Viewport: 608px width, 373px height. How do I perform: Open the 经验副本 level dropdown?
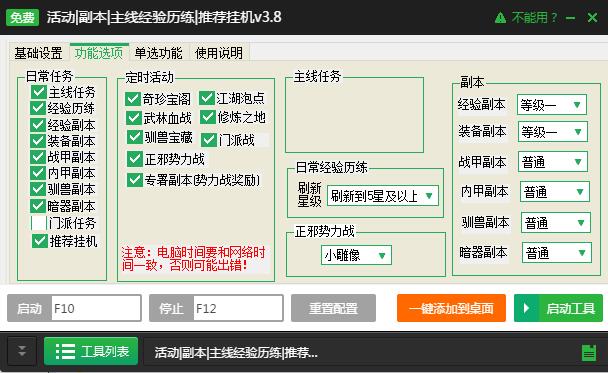(551, 105)
